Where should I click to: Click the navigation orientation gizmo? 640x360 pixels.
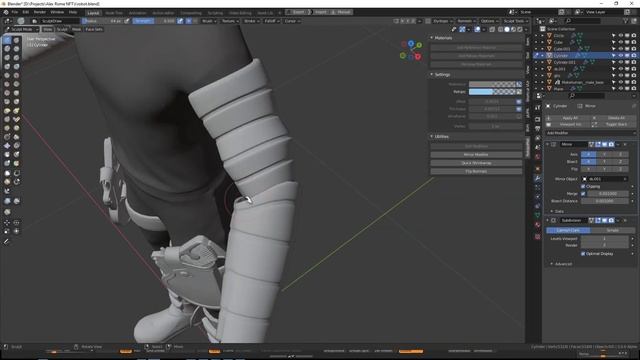[x=411, y=50]
